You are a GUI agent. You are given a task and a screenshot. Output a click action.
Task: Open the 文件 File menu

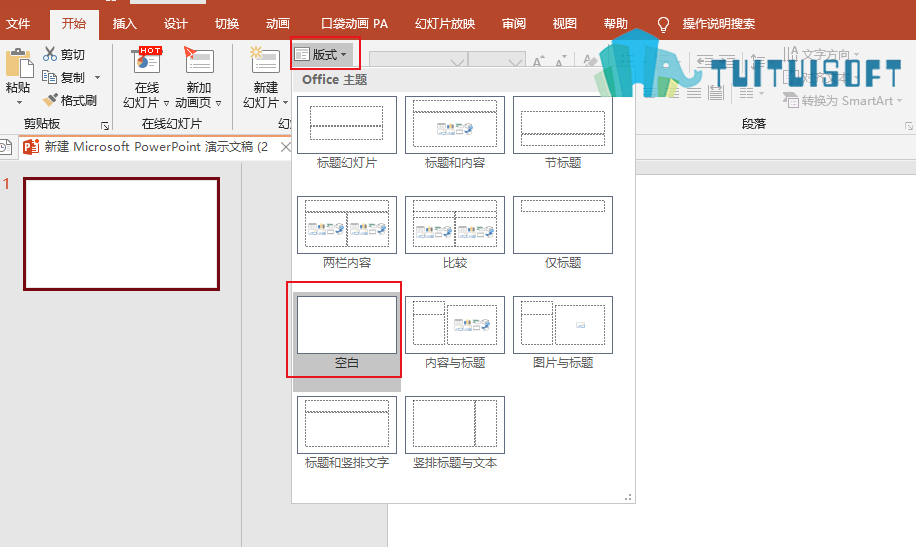click(18, 24)
